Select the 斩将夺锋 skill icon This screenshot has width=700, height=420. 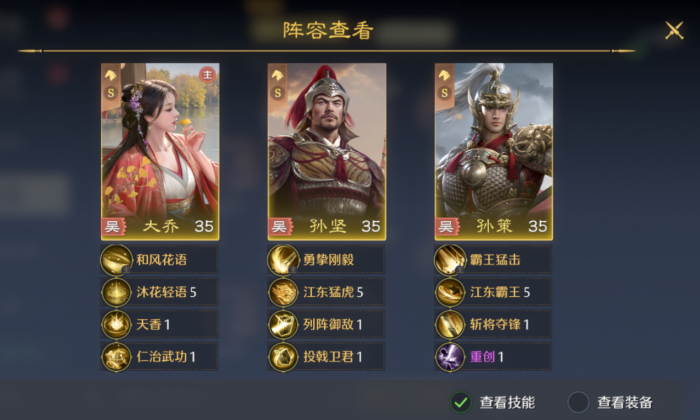[450, 324]
